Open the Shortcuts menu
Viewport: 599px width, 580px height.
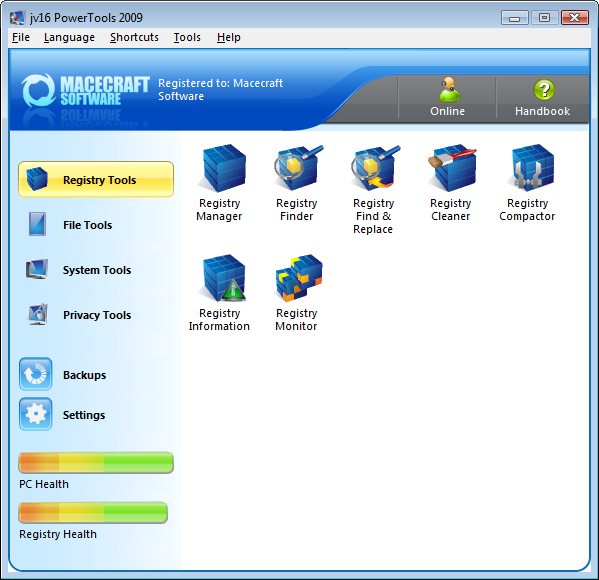134,37
